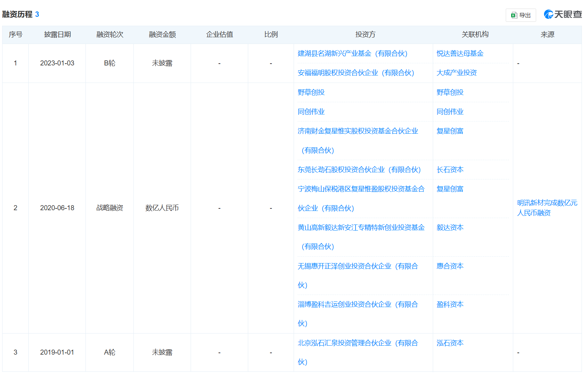Click the 天眼查 logo
Screen dimensions: 588x385
tap(563, 14)
